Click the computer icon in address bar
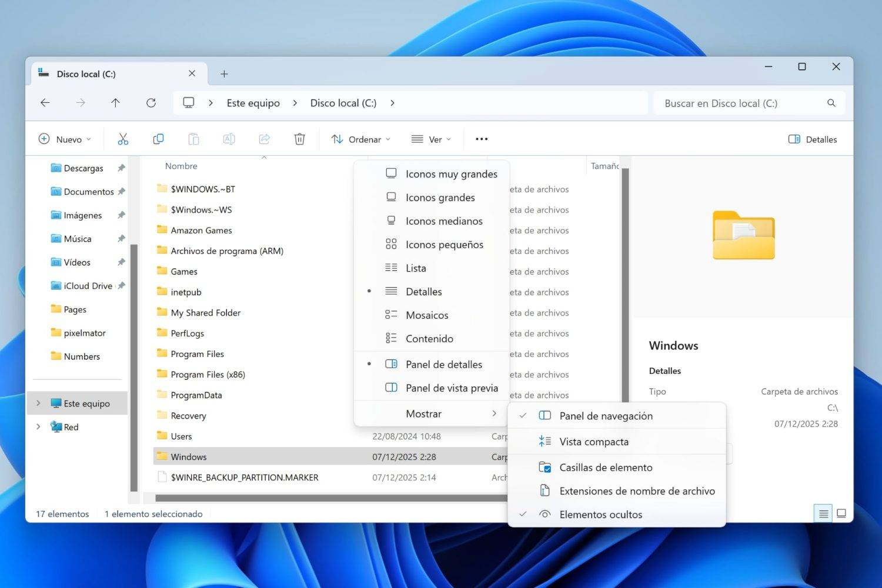This screenshot has height=588, width=882. coord(189,103)
